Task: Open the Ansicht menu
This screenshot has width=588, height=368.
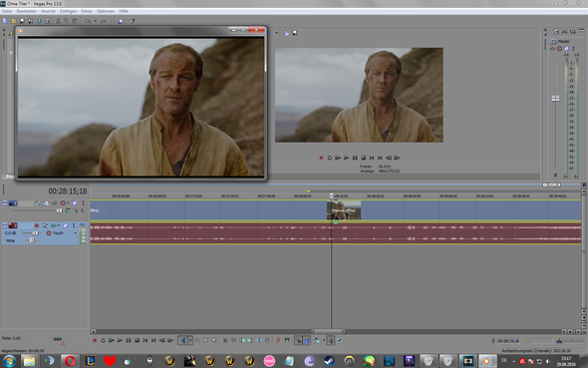Action: click(x=48, y=11)
